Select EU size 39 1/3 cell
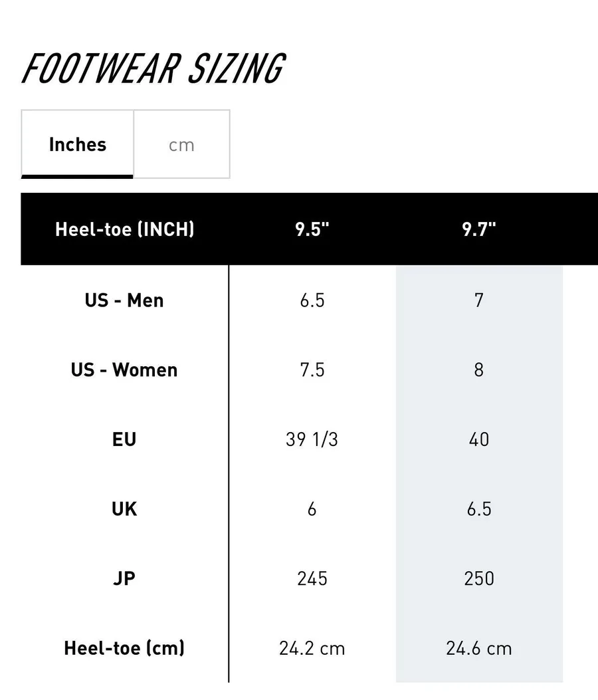The height and width of the screenshot is (700, 598). (312, 439)
